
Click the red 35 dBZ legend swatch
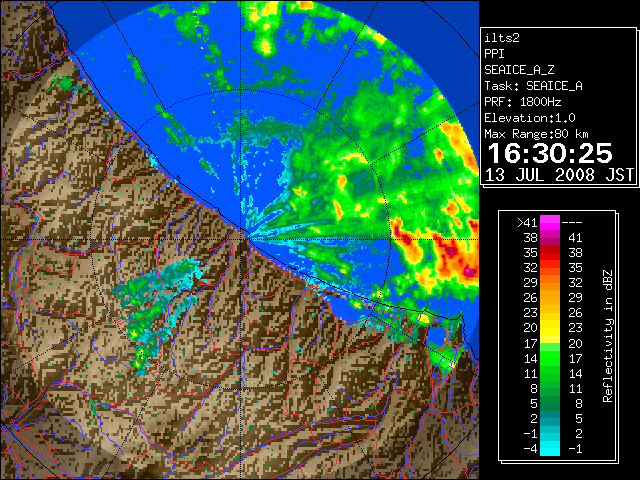click(x=550, y=253)
